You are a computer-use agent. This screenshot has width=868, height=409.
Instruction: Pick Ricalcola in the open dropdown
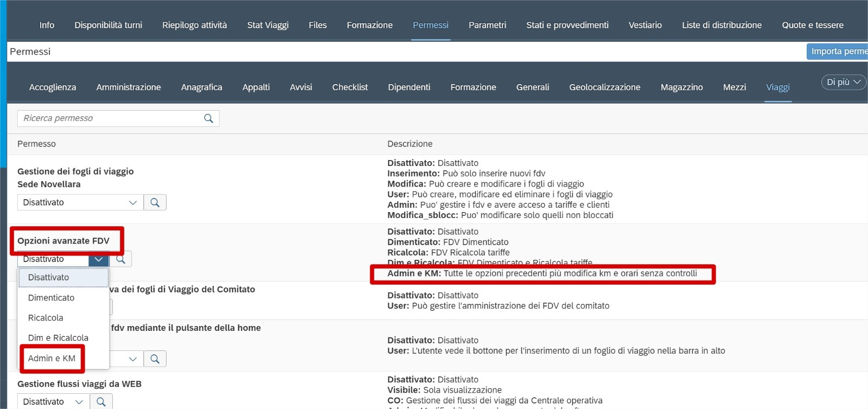tap(46, 318)
